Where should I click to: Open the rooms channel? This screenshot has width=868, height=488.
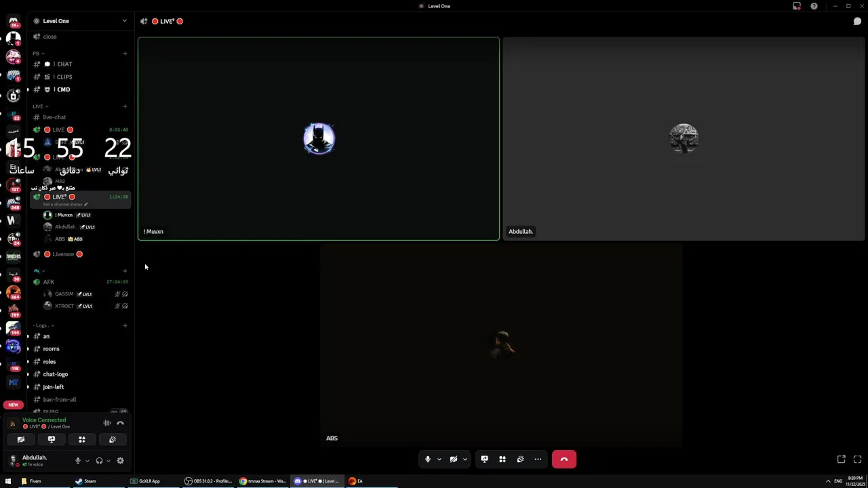(80, 349)
